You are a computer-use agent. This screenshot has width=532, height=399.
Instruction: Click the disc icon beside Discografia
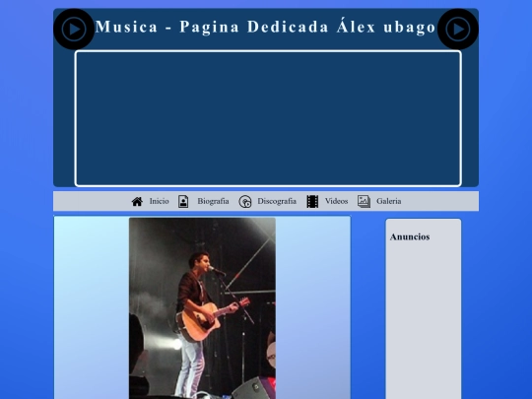click(x=245, y=202)
